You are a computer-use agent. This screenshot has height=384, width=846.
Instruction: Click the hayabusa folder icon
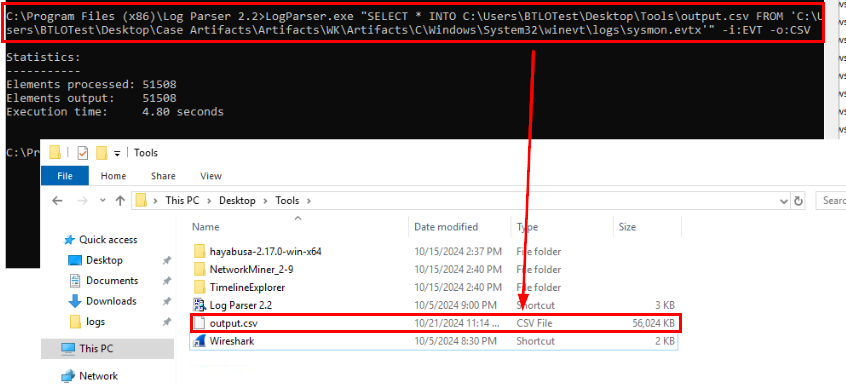(200, 251)
